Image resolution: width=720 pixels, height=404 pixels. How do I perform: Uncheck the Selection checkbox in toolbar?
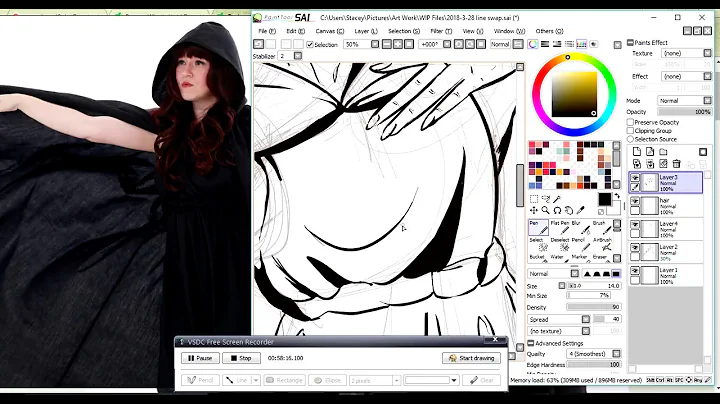click(x=310, y=45)
